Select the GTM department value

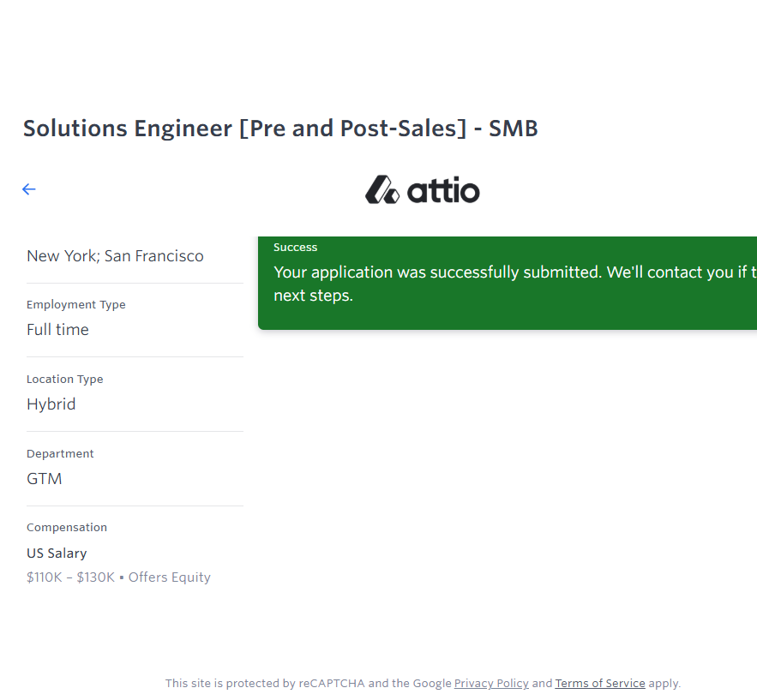pyautogui.click(x=44, y=479)
